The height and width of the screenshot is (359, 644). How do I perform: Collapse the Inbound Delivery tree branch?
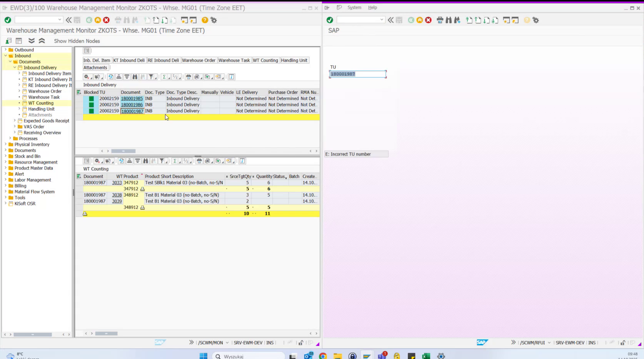click(15, 67)
